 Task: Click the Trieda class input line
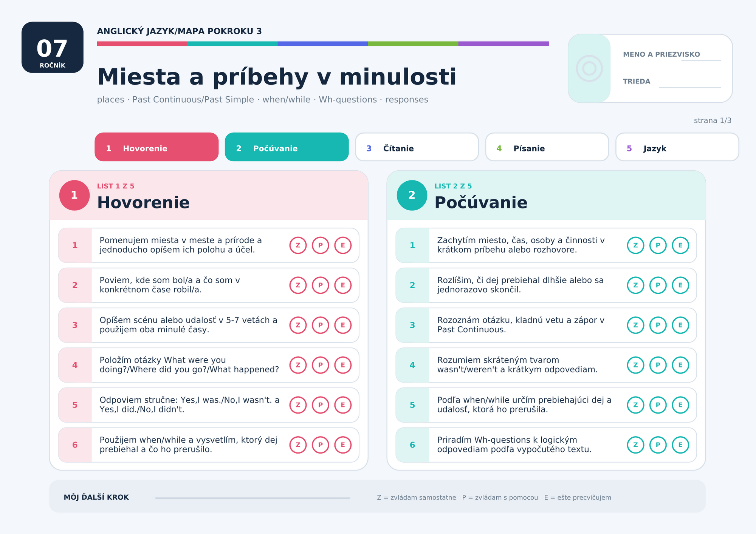(690, 87)
